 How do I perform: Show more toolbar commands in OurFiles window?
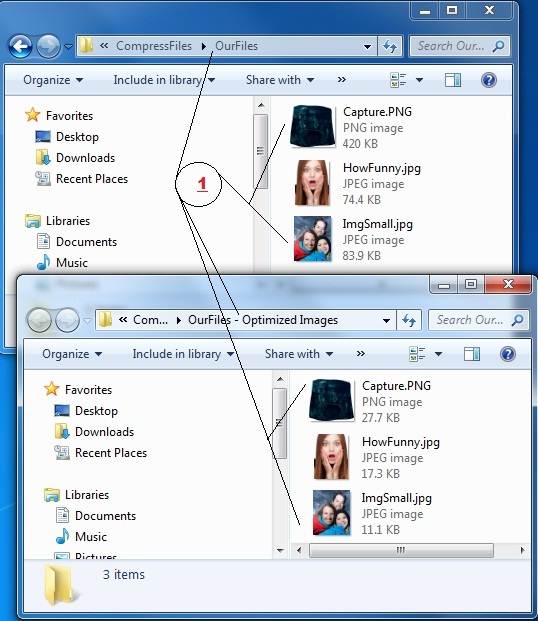coord(341,80)
